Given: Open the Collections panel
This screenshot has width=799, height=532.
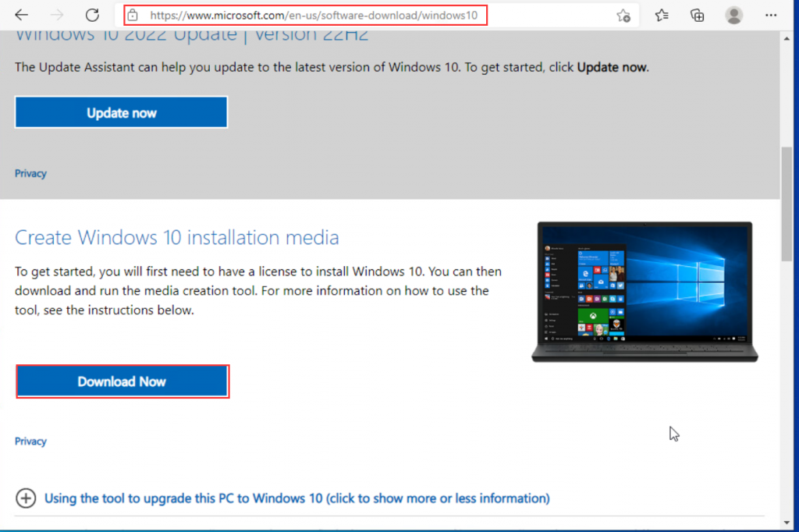Looking at the screenshot, I should (697, 16).
